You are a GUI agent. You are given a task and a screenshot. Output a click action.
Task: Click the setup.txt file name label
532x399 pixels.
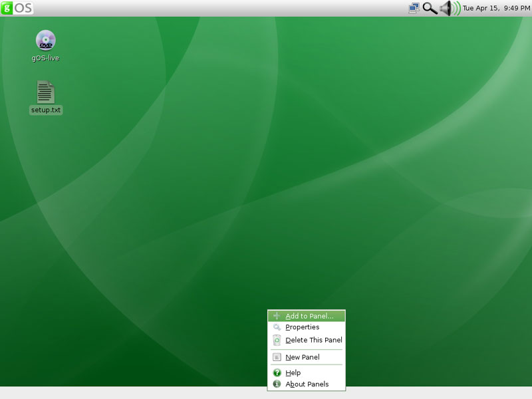[46, 110]
